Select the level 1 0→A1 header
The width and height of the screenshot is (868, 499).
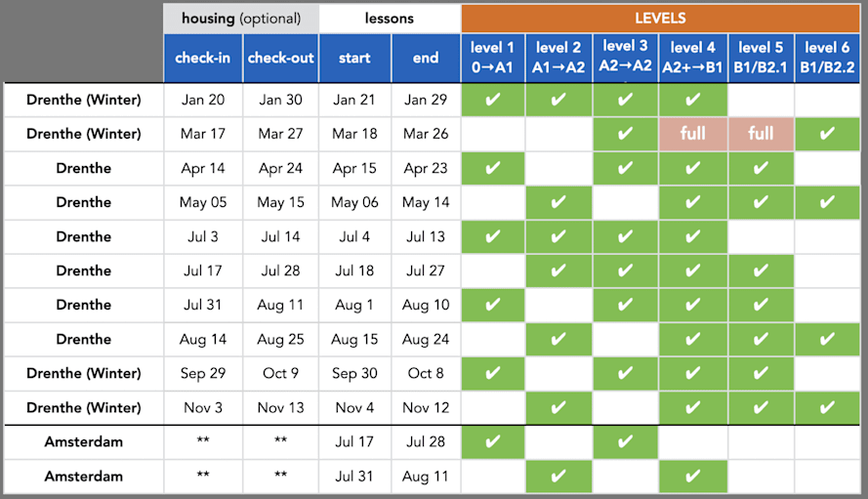click(x=493, y=59)
